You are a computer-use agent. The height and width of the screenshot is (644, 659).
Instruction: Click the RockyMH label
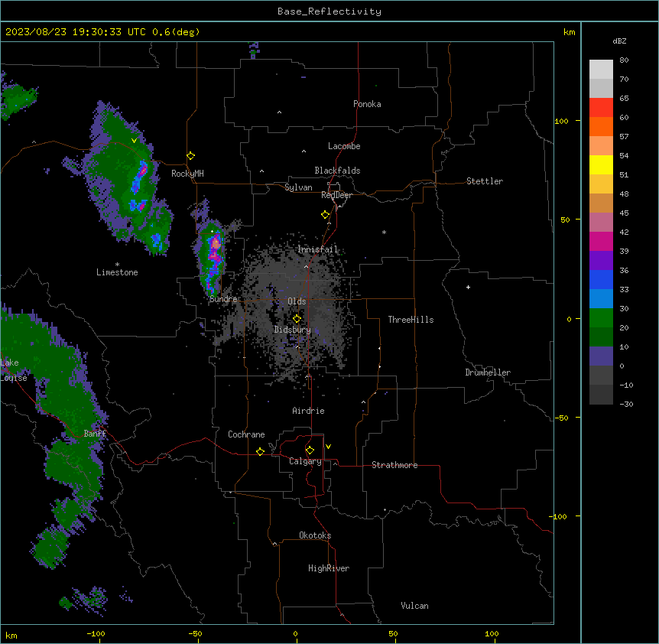[x=187, y=174]
